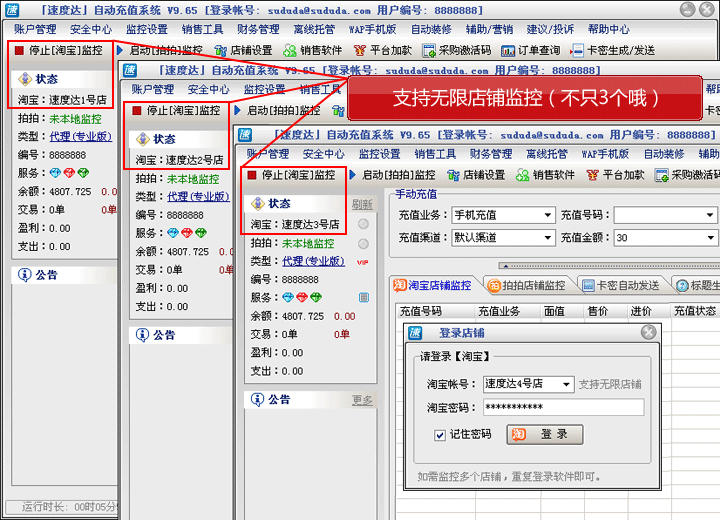
Task: Open 帮助中心 menu in the rearmost window
Action: pyautogui.click(x=608, y=29)
